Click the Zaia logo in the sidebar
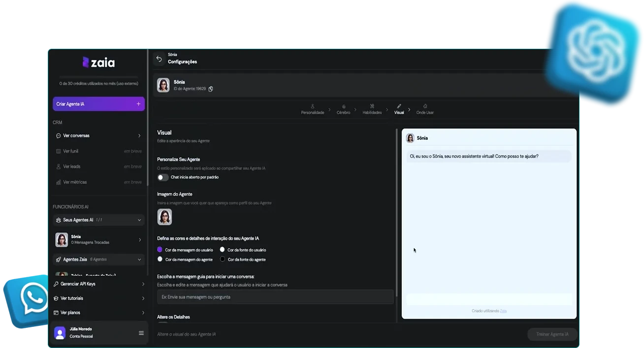 pos(99,63)
